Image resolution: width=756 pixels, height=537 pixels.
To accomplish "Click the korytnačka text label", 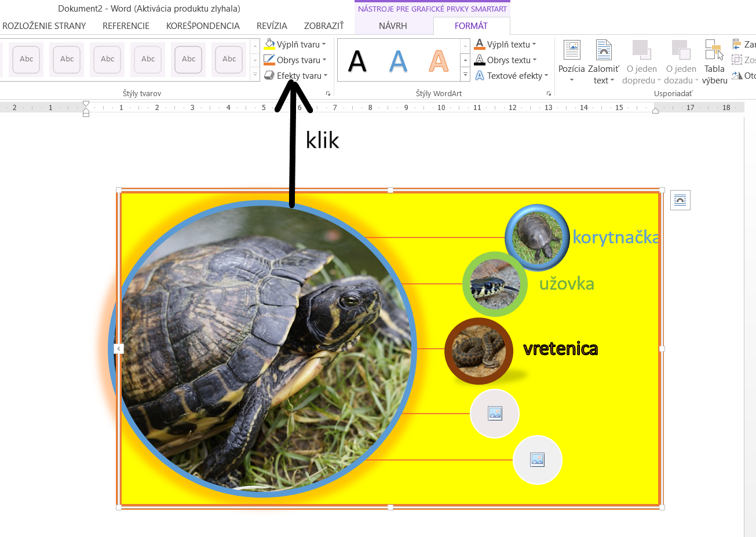I will pyautogui.click(x=616, y=237).
